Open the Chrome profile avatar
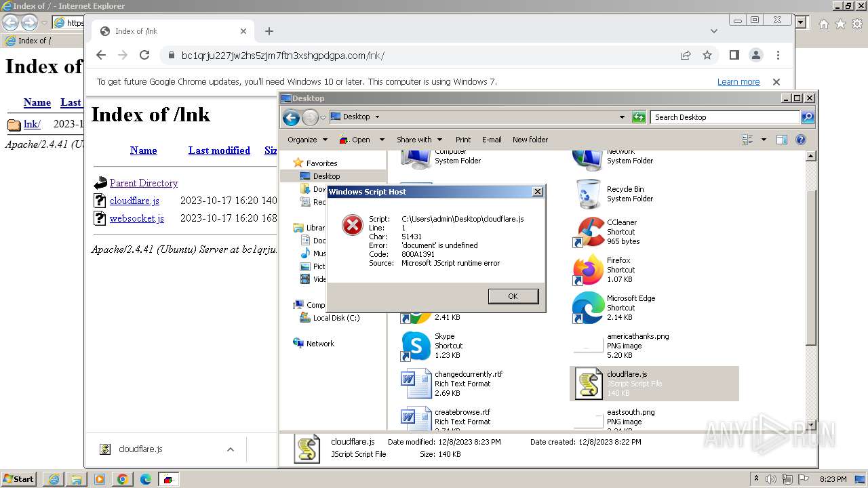 click(756, 56)
